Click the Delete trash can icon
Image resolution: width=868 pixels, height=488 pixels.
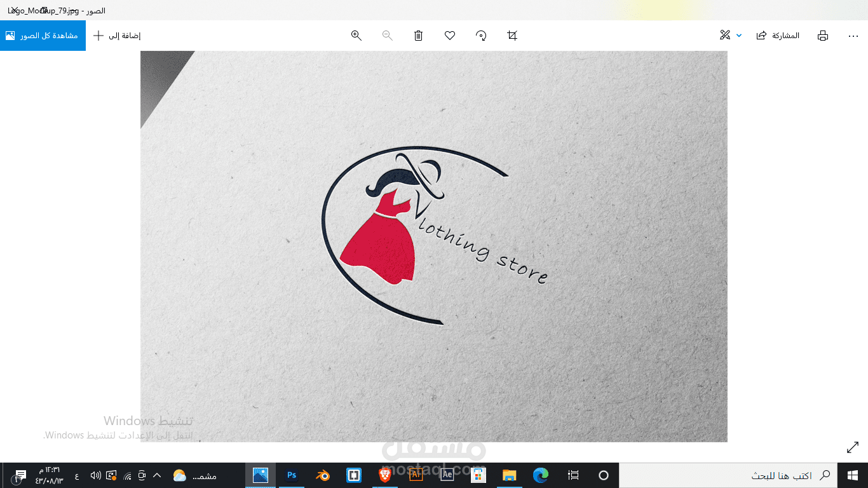click(418, 36)
